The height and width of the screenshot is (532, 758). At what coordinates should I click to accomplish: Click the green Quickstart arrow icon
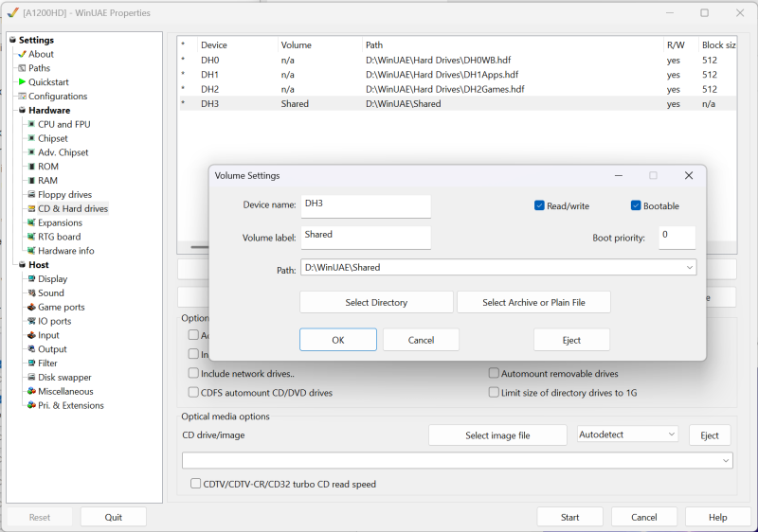(x=22, y=82)
